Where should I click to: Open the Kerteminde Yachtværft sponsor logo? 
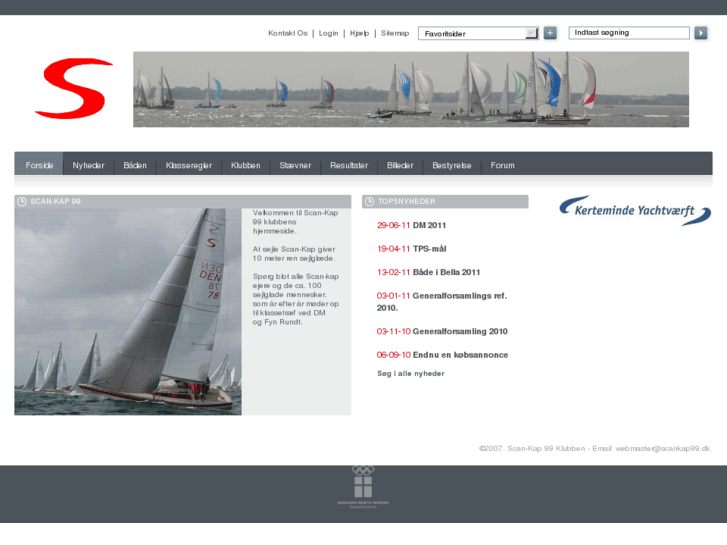(x=635, y=210)
